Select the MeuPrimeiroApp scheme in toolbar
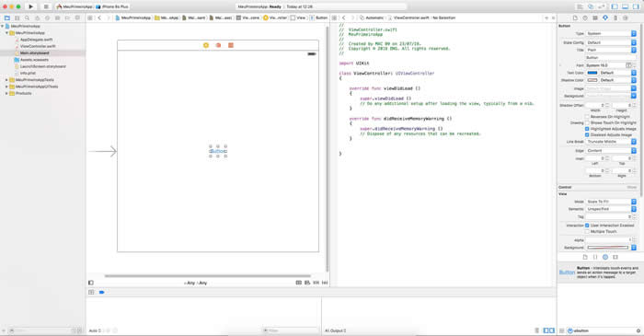 click(75, 7)
